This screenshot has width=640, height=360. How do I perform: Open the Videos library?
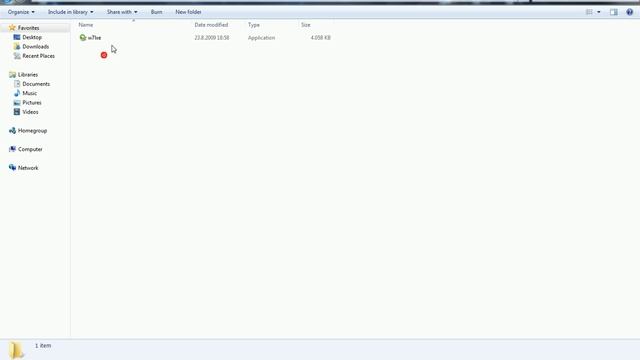(30, 112)
